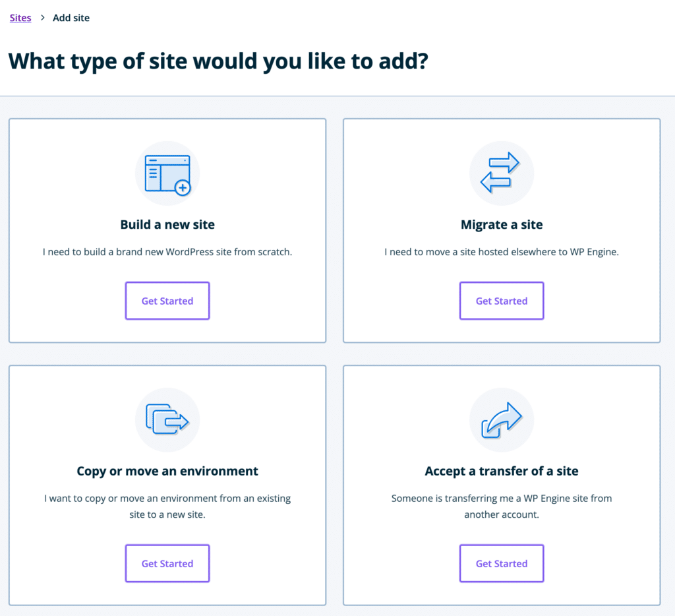Click the Migrate a site arrows icon
The height and width of the screenshot is (616, 675).
[501, 173]
